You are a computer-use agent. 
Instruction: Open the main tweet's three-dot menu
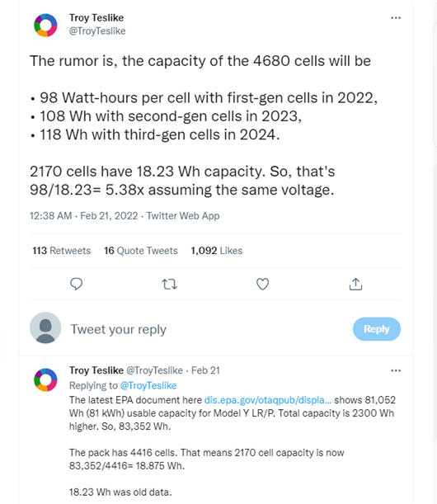tap(396, 18)
